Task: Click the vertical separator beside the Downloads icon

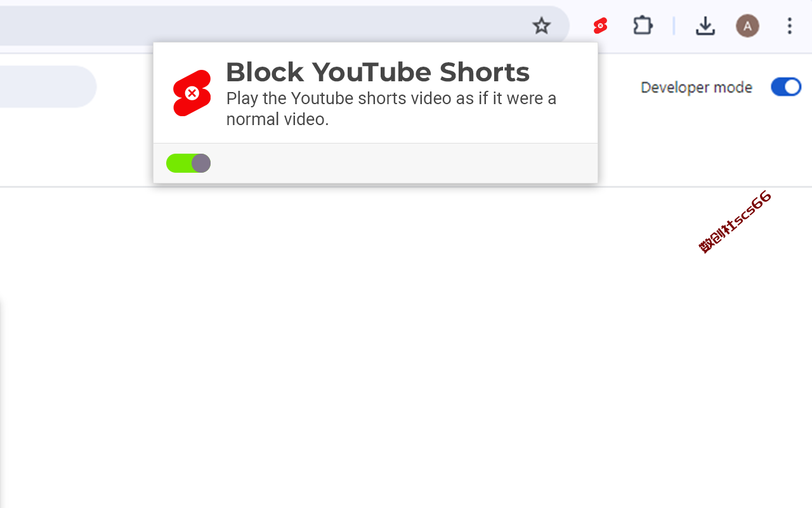Action: pyautogui.click(x=674, y=26)
